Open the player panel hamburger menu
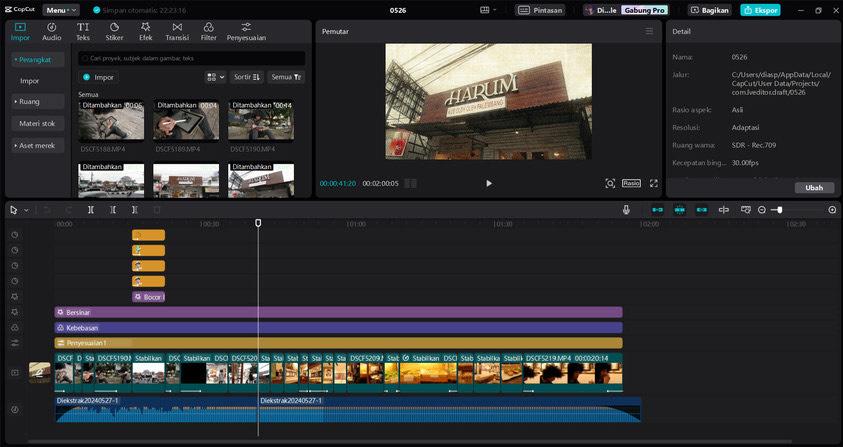Screen dimensions: 843x447 [x=649, y=31]
